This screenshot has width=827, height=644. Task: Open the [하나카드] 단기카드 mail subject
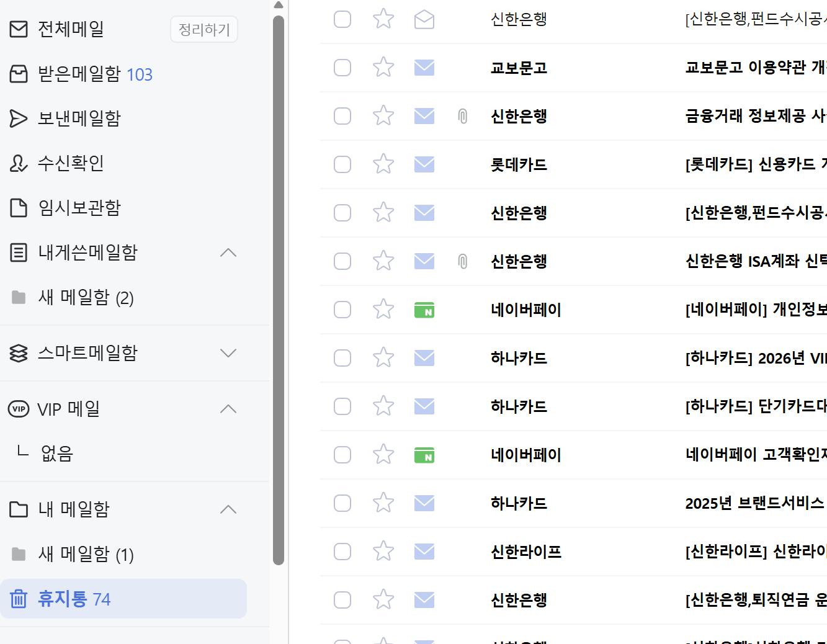(x=756, y=406)
